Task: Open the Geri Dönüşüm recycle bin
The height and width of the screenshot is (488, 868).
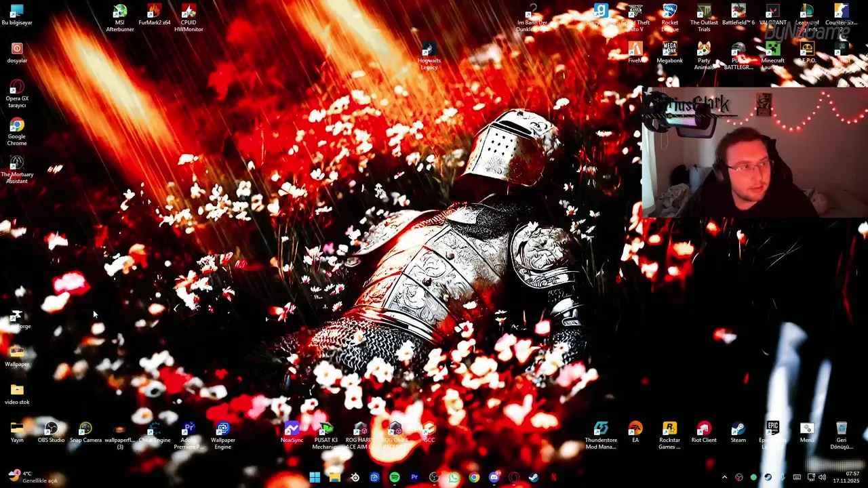Action: point(842,436)
